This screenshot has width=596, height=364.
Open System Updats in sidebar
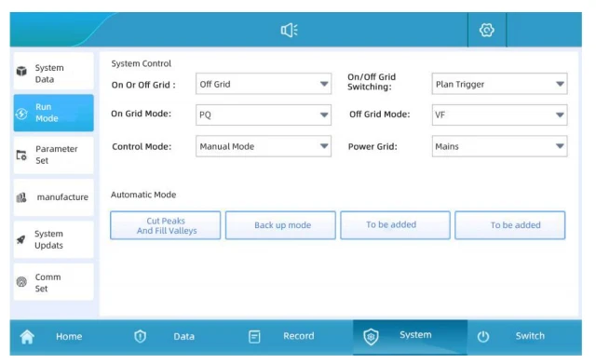point(54,239)
